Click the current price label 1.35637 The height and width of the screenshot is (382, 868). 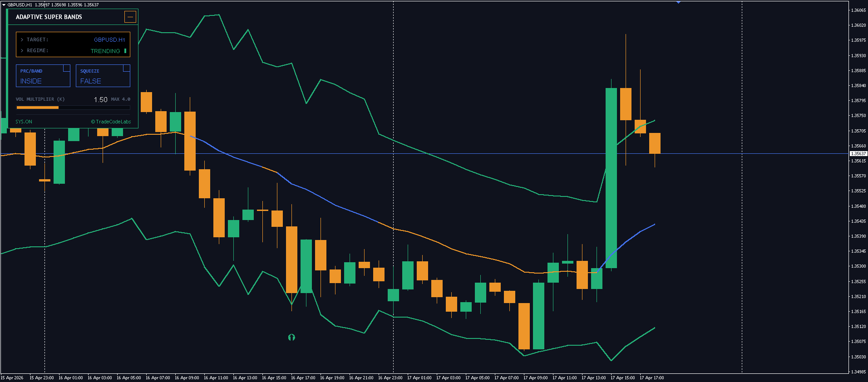pos(858,154)
